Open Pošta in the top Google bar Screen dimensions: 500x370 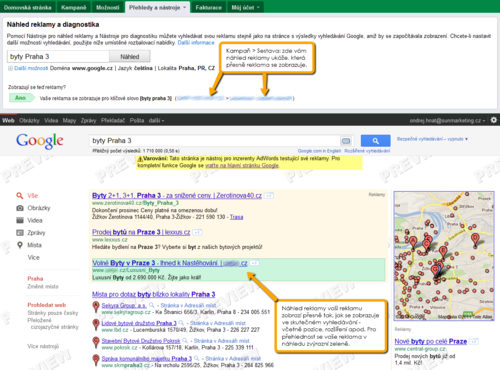(137, 120)
